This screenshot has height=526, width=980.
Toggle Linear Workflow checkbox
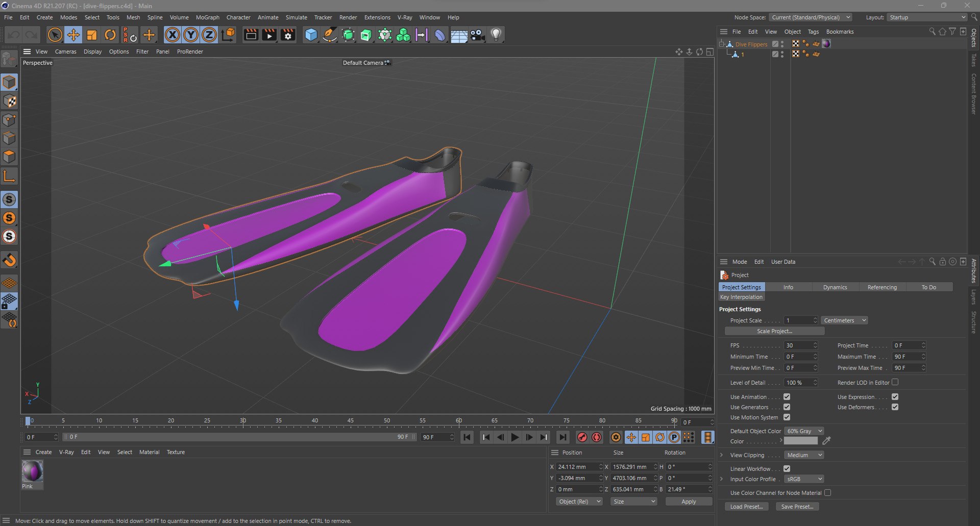click(787, 469)
